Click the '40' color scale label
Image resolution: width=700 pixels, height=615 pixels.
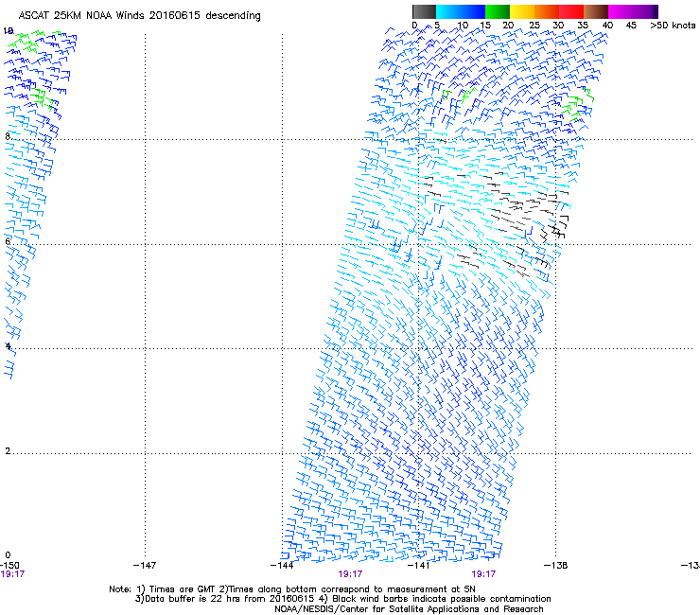[607, 26]
